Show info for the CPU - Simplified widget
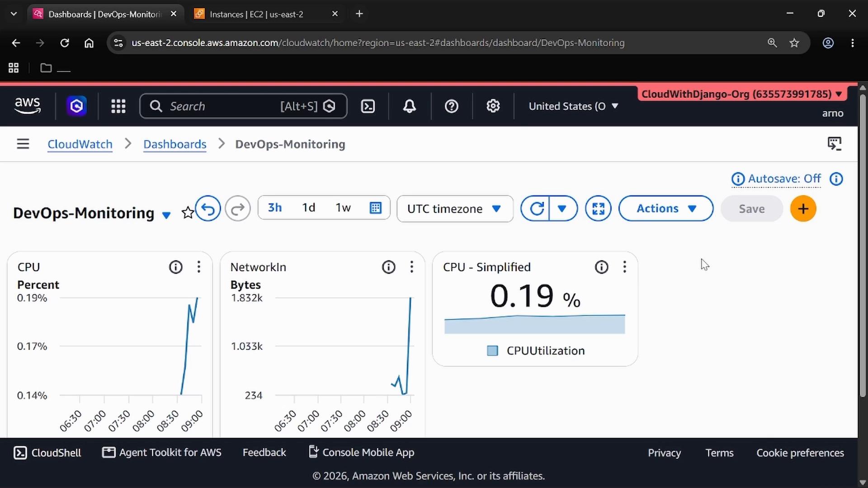This screenshot has height=488, width=868. point(602,267)
